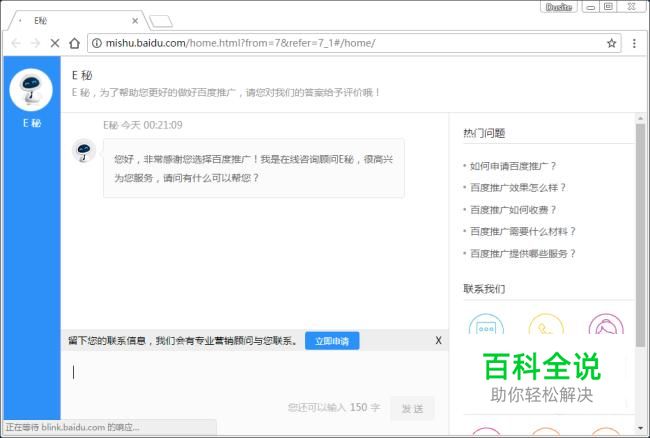
Task: Click the purple contact icon
Action: (606, 324)
